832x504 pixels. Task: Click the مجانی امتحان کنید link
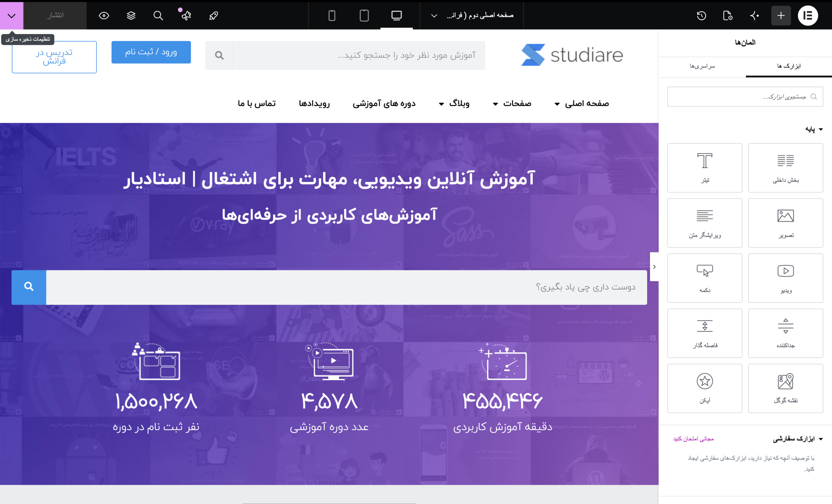point(693,438)
